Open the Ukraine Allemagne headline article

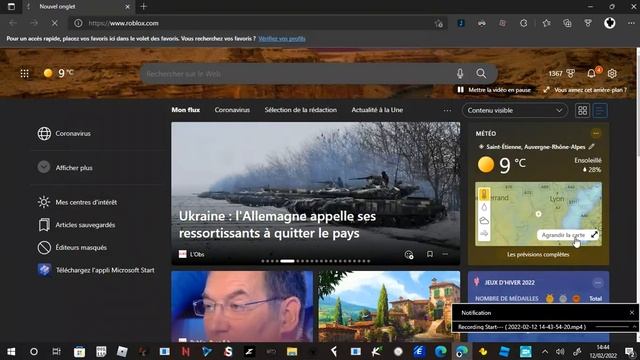[x=277, y=224]
